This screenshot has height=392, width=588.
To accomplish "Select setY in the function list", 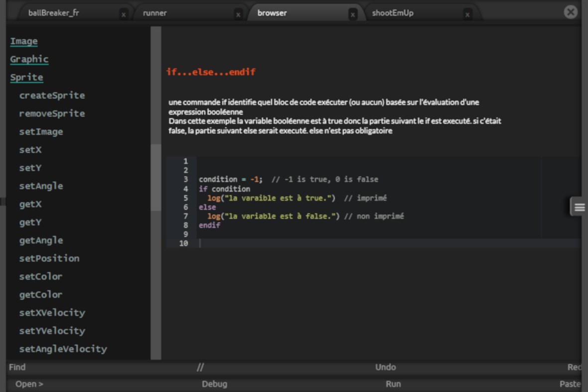I will click(x=30, y=168).
